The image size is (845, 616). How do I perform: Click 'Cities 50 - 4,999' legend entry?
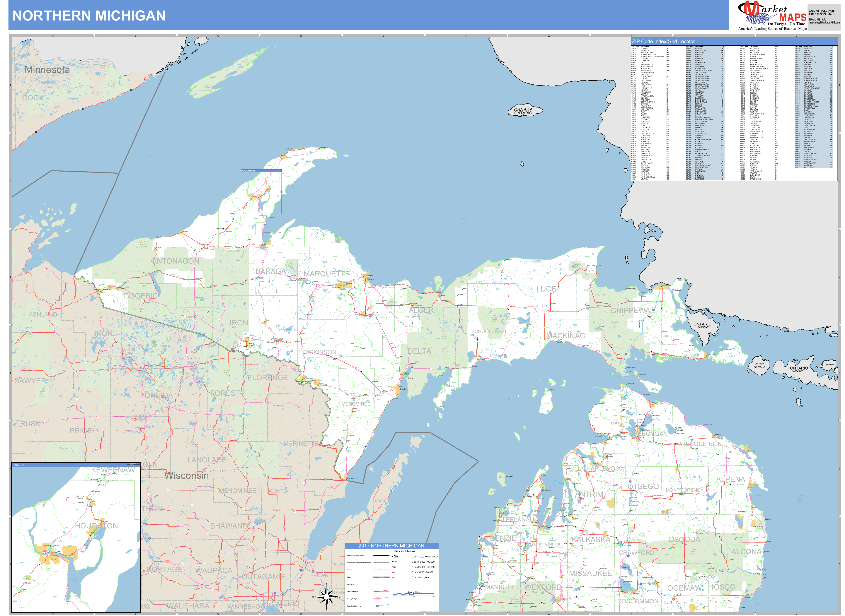420,577
